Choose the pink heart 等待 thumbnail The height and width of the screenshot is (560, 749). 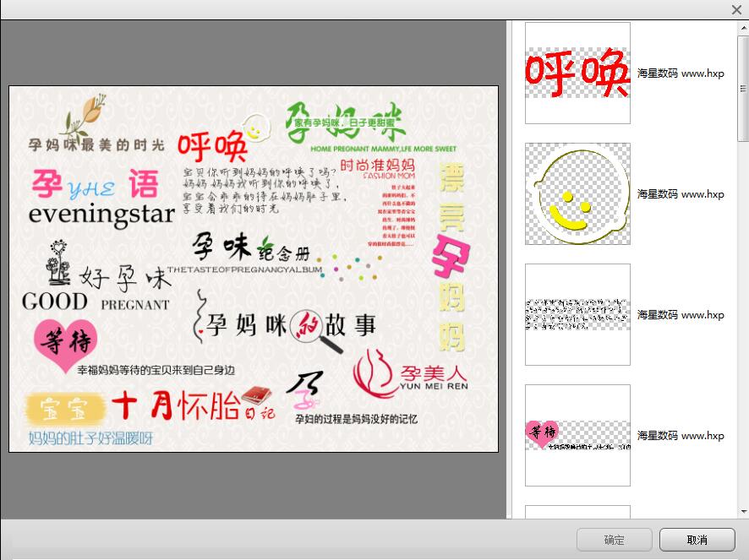tap(577, 435)
